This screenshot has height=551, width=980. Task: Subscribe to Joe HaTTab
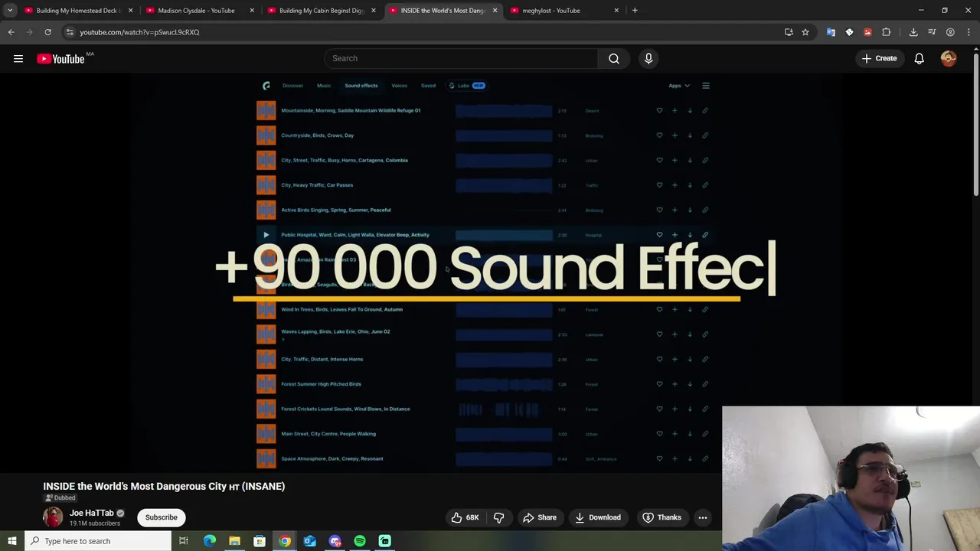pos(162,517)
